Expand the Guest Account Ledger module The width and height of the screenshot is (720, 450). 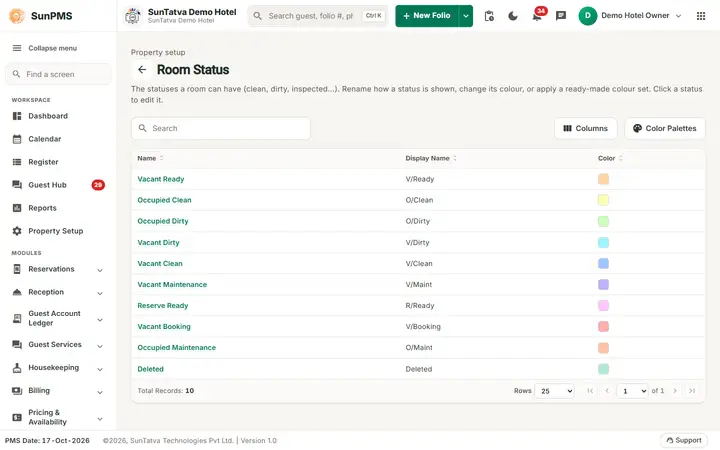pyautogui.click(x=100, y=320)
